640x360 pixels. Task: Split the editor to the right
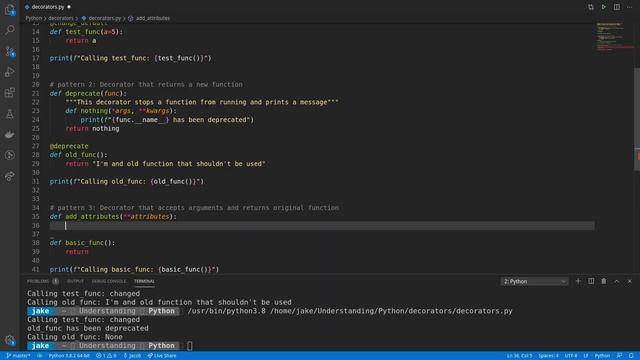click(617, 7)
